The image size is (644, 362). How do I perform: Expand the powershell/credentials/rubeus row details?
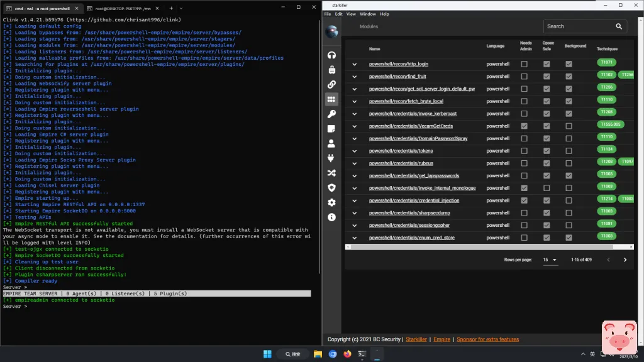tap(355, 163)
